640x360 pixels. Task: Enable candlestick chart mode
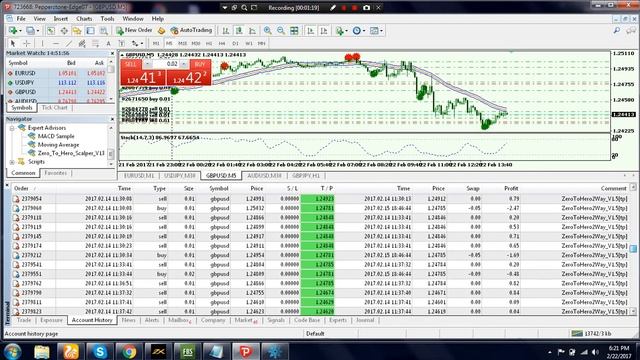click(x=239, y=31)
